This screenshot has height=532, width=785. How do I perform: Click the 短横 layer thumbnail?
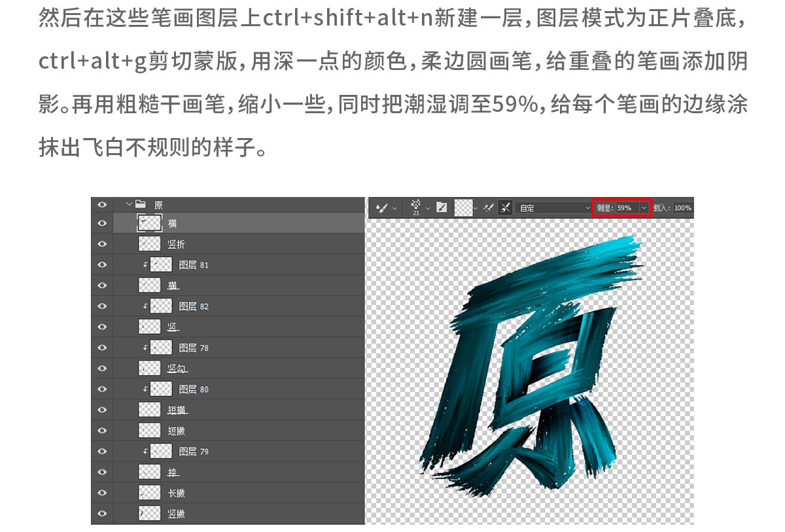pos(150,410)
